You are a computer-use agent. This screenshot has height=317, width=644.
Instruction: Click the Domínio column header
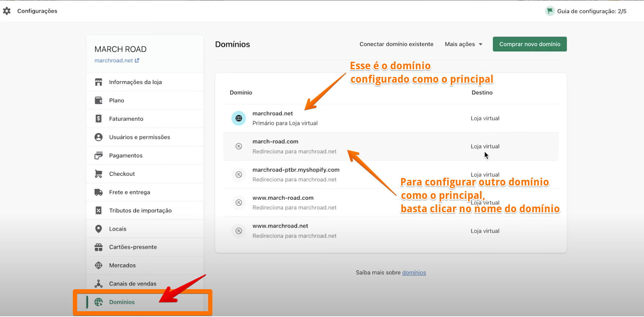241,93
